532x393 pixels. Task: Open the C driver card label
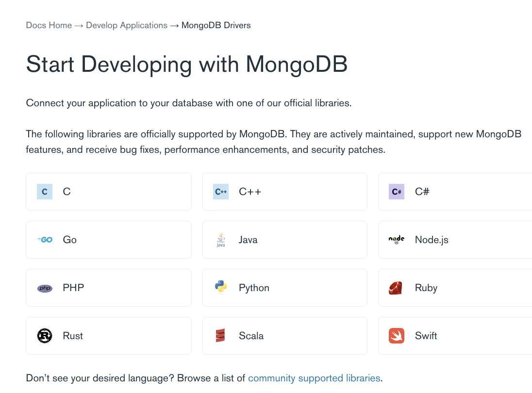point(66,192)
